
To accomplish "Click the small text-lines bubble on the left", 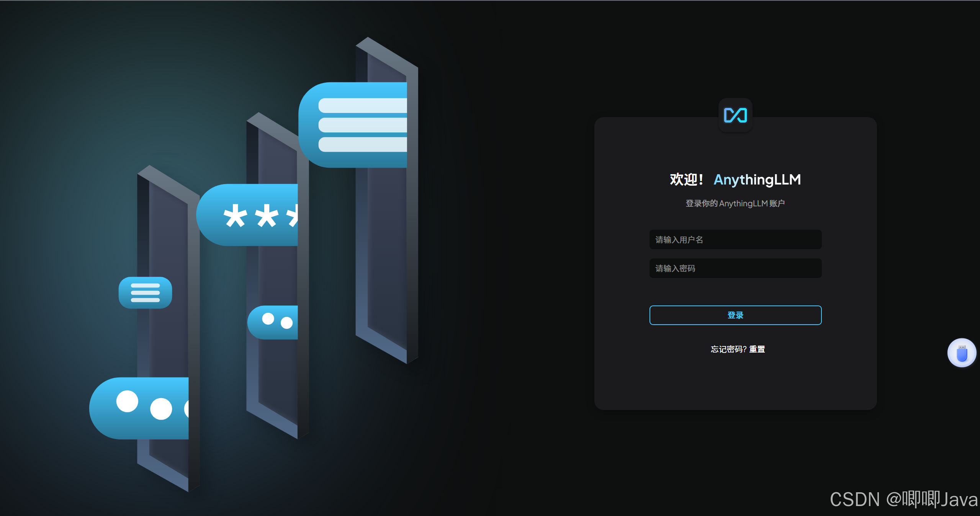I will [x=145, y=293].
